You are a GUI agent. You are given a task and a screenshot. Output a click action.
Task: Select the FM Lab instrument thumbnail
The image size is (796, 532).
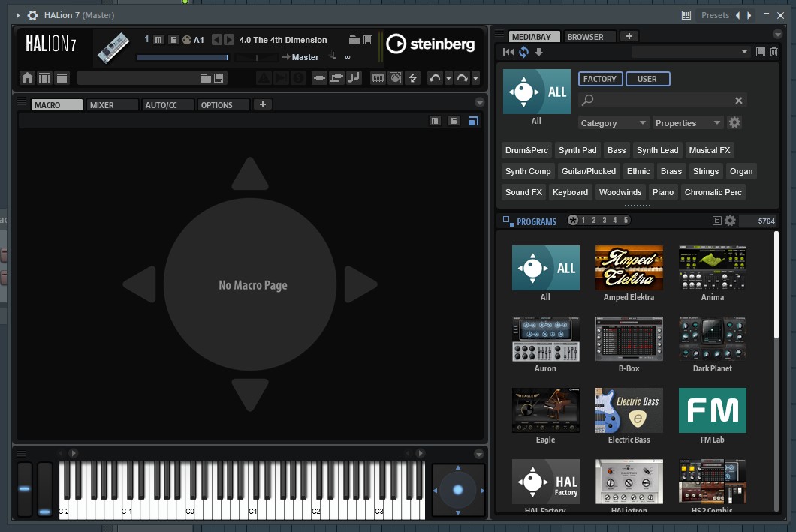(x=712, y=410)
